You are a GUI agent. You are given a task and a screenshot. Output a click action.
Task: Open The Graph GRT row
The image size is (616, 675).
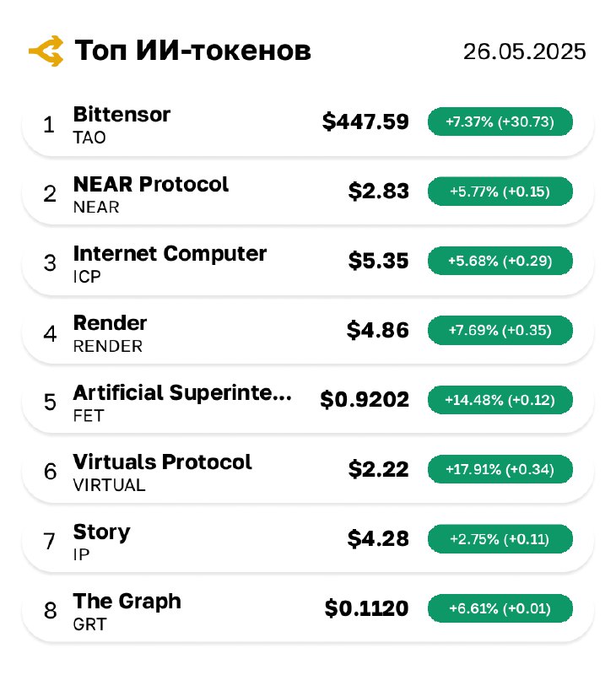308,612
